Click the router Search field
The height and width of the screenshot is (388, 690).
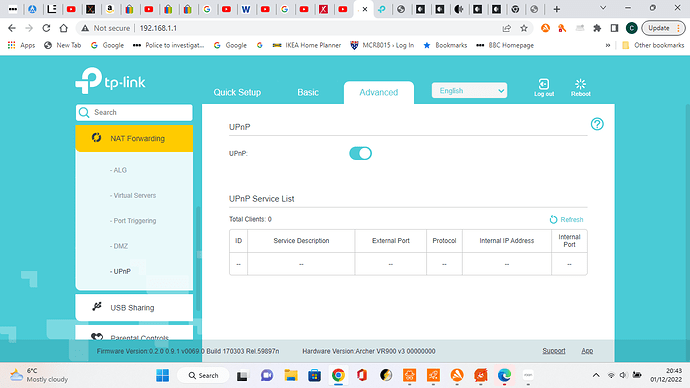pyautogui.click(x=134, y=112)
